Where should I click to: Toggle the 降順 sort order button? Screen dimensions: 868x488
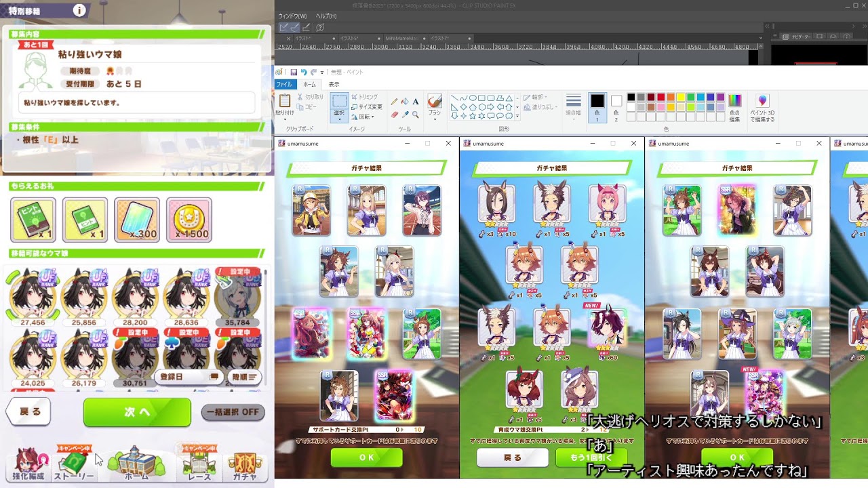(244, 377)
